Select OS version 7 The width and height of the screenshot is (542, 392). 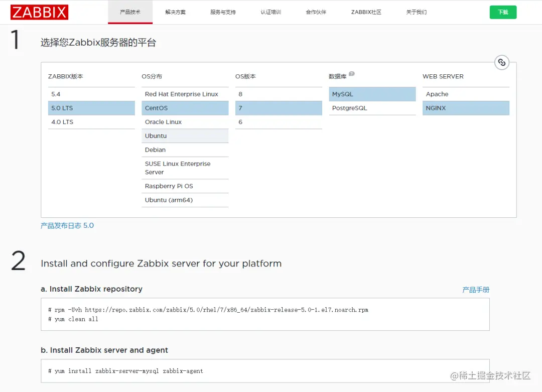pyautogui.click(x=279, y=108)
